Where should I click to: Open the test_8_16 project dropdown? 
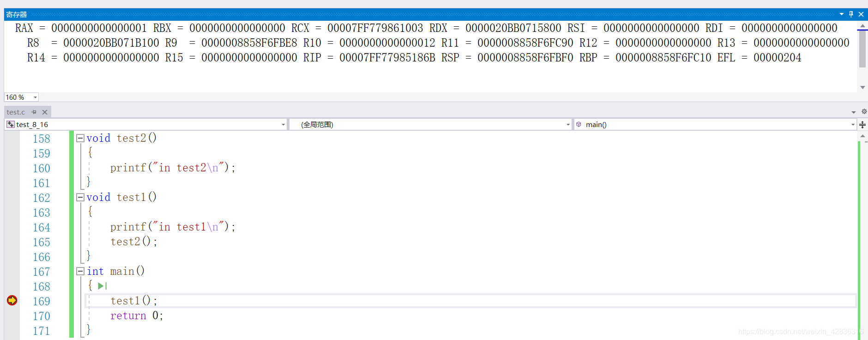coord(283,125)
